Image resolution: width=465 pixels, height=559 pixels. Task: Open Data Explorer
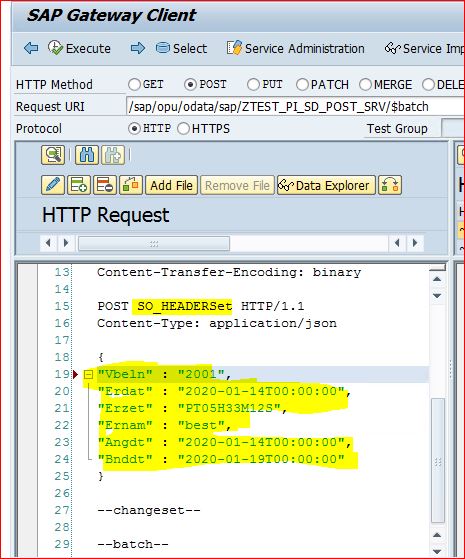(326, 185)
